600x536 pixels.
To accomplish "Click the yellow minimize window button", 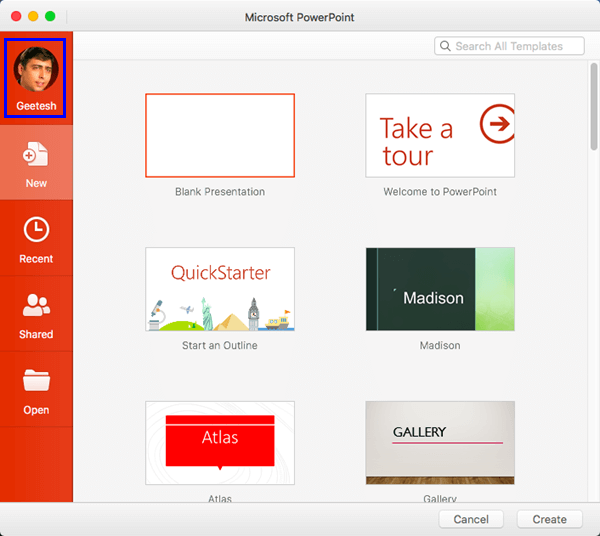I will point(33,17).
